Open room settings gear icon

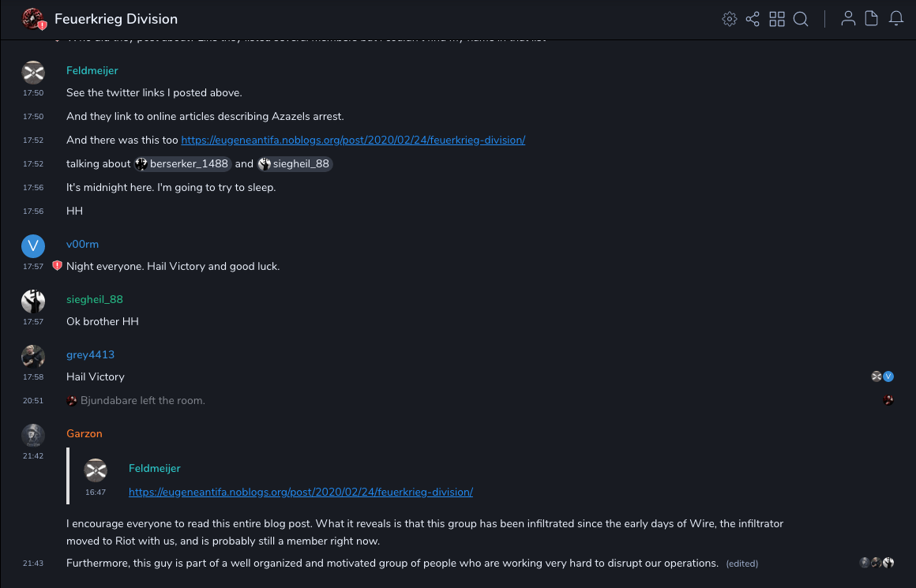coord(729,19)
